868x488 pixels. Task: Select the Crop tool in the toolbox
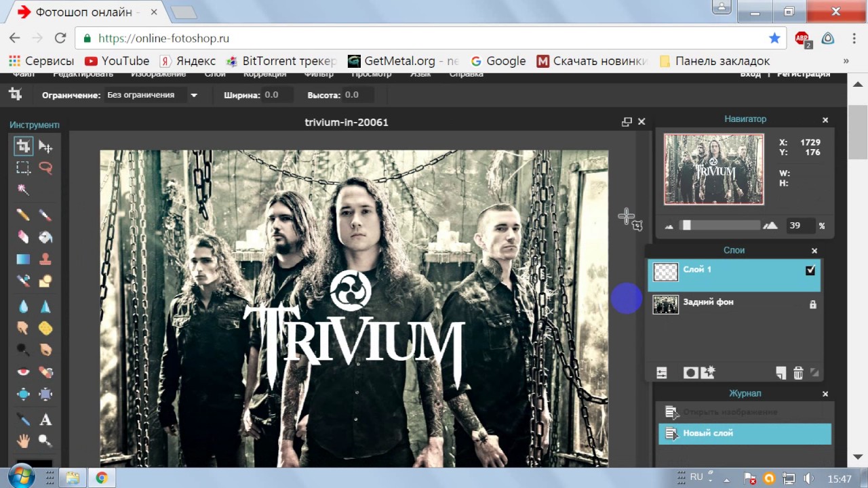23,146
